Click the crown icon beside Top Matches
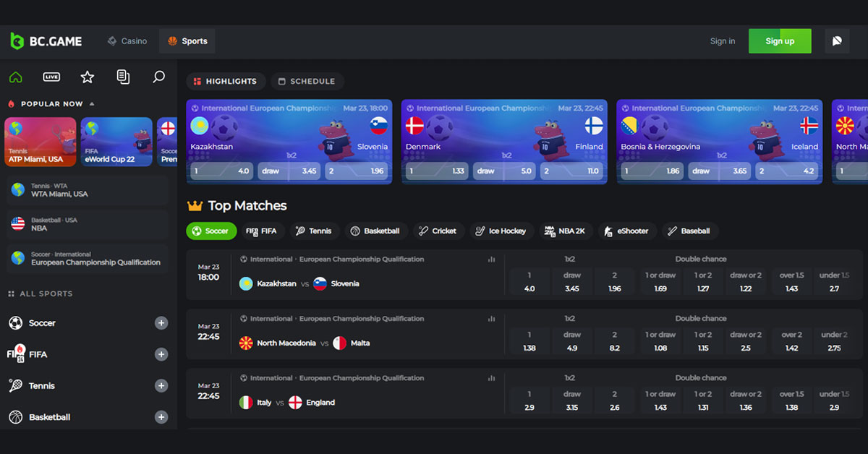This screenshot has width=868, height=454. point(195,205)
